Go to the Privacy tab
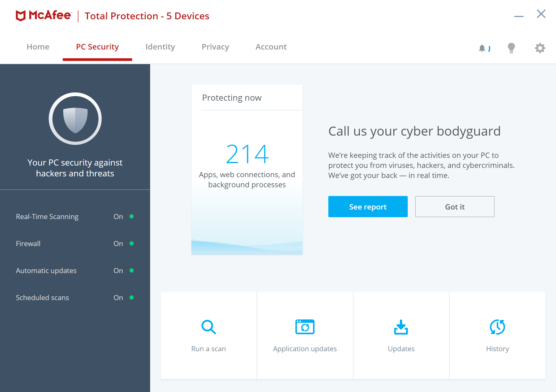This screenshot has width=556, height=392. tap(215, 47)
